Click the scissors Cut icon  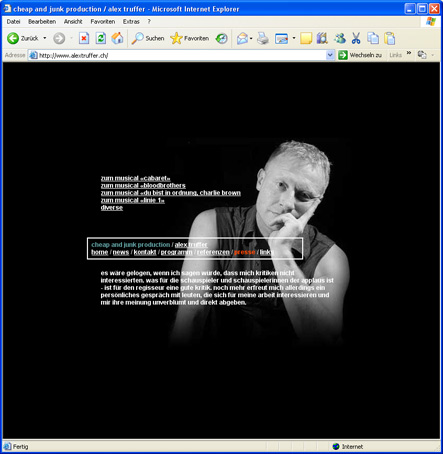click(x=356, y=38)
